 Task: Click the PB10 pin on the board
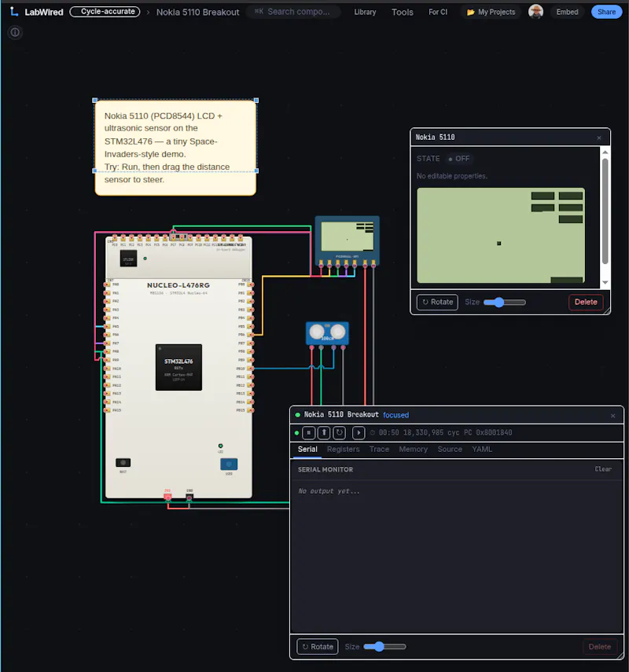250,368
